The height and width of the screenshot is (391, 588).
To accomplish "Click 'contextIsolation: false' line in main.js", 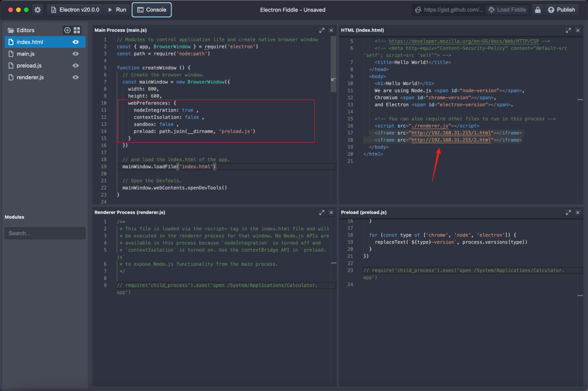I will 169,118.
